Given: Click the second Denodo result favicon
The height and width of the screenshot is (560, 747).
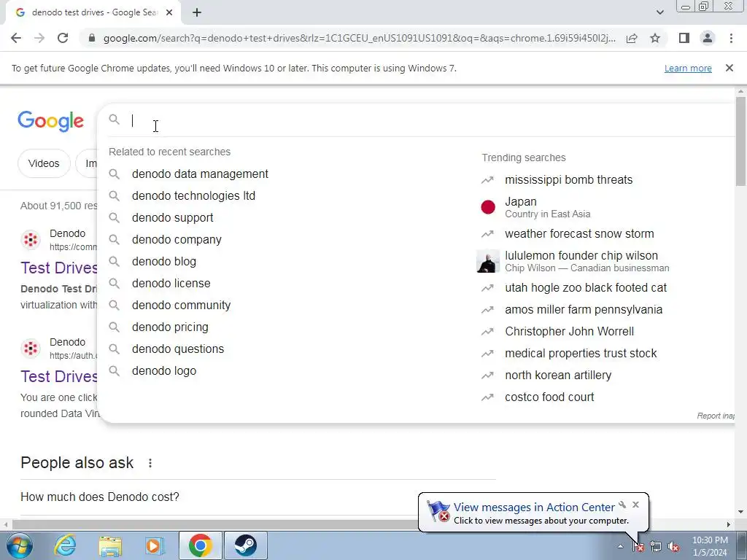Looking at the screenshot, I should [31, 348].
